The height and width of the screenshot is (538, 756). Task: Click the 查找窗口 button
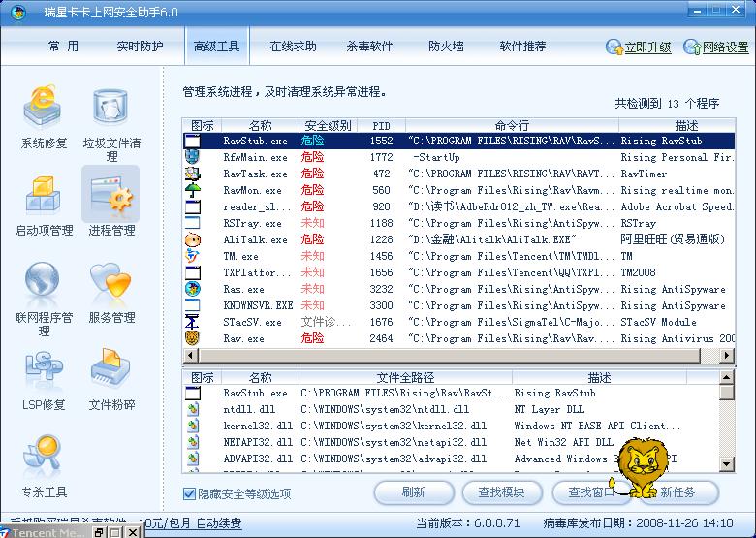tap(590, 492)
